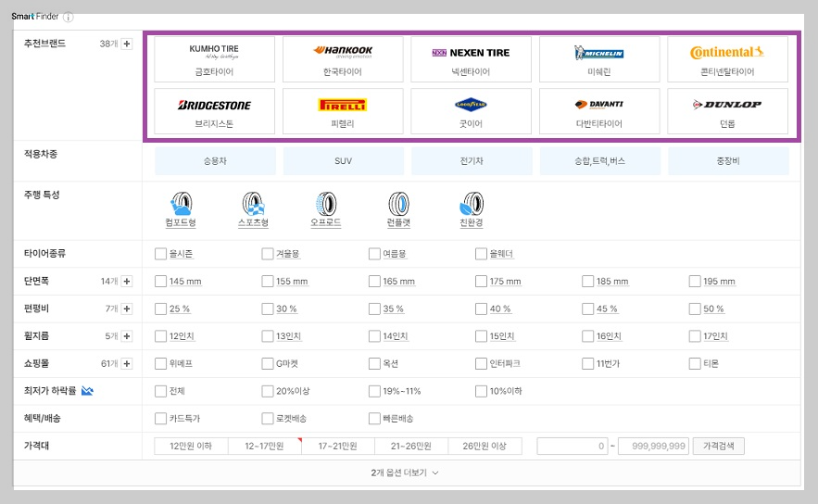
Task: Check the 티몬 shopping mall box
Action: tap(695, 364)
